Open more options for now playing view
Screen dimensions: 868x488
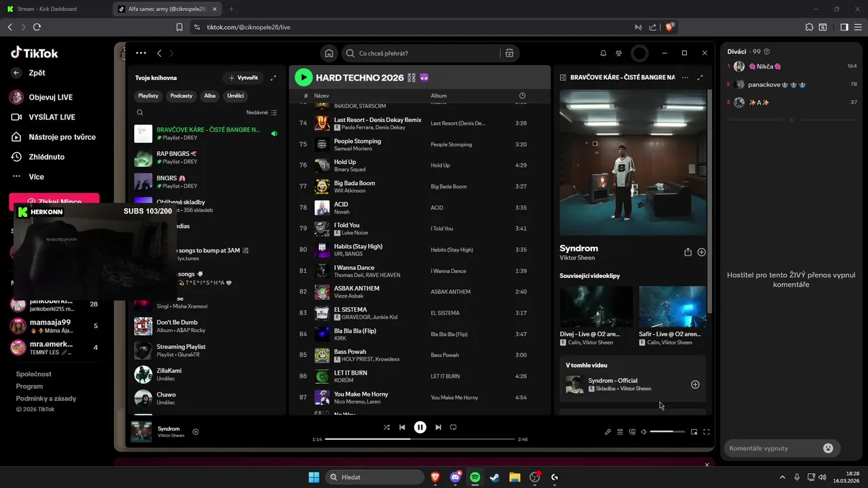pyautogui.click(x=685, y=77)
